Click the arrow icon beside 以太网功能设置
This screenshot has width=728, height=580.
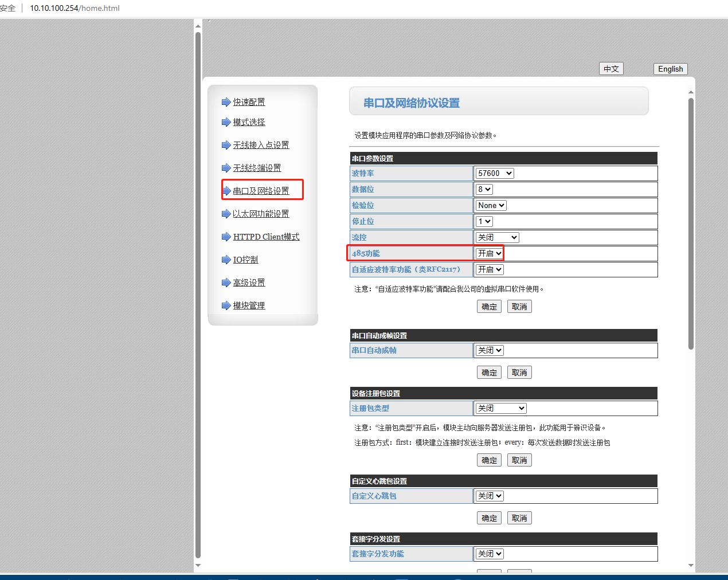226,214
